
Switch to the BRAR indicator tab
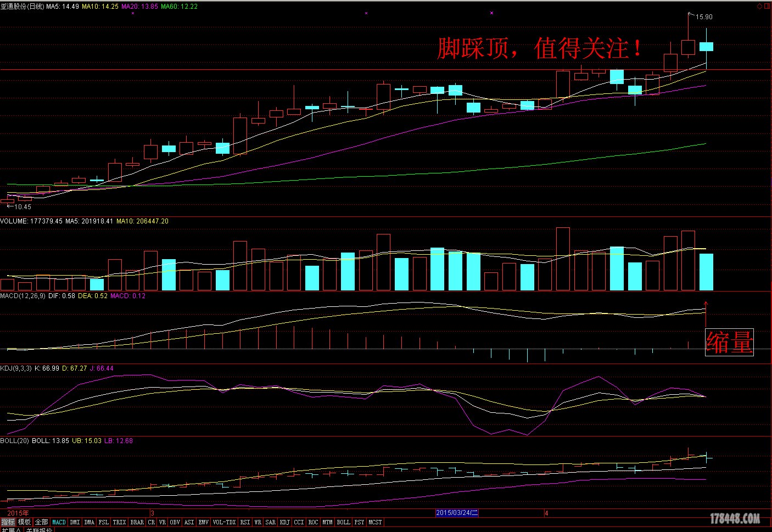coord(137,522)
